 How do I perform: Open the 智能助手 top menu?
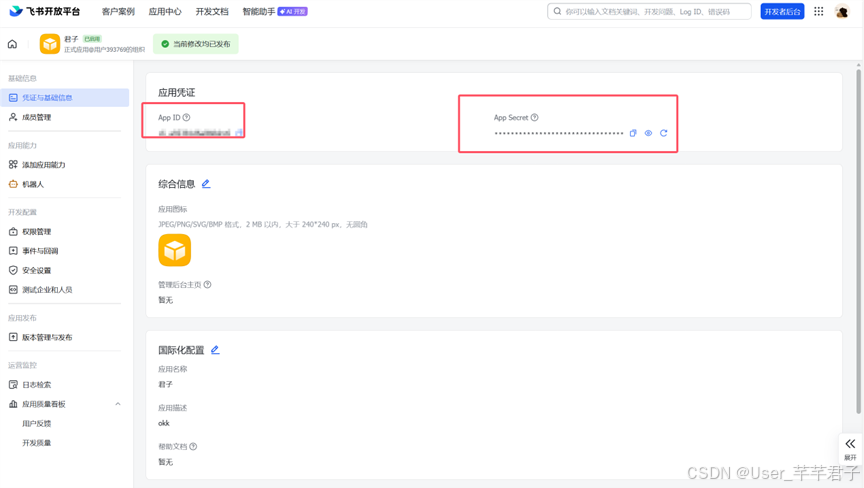pyautogui.click(x=259, y=12)
